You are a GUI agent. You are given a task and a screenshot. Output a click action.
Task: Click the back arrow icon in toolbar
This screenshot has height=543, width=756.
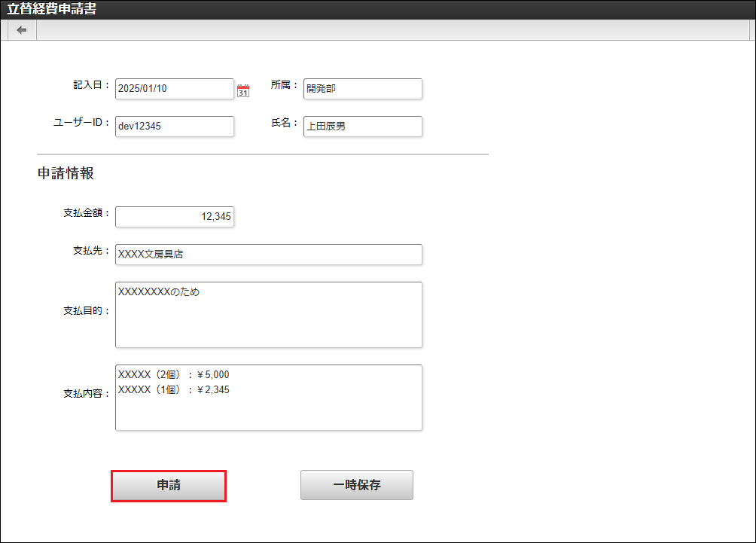pyautogui.click(x=22, y=30)
